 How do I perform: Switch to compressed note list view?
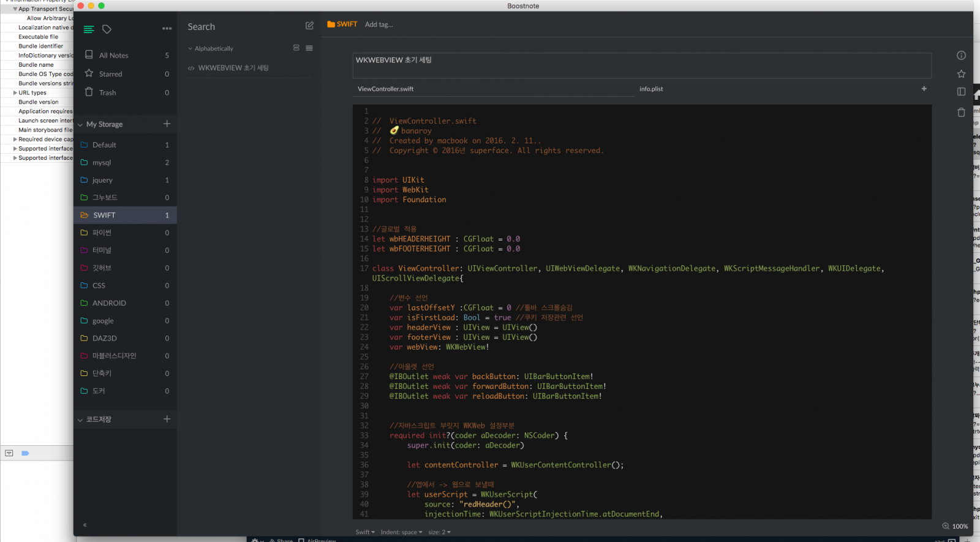pyautogui.click(x=309, y=48)
